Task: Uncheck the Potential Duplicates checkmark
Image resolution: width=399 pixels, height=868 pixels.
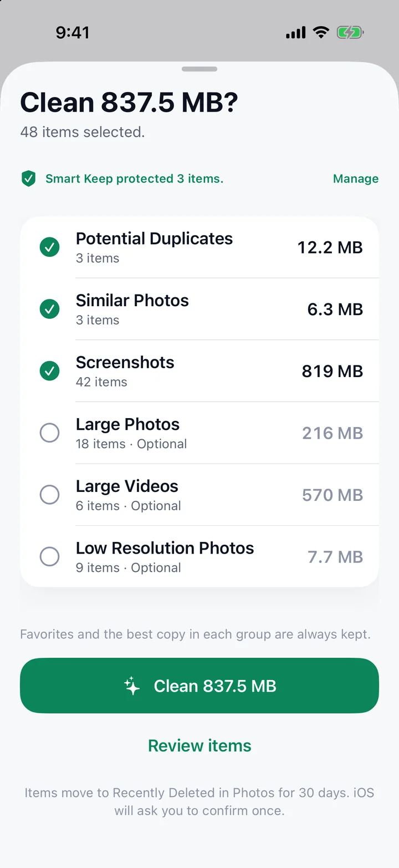Action: coord(50,247)
